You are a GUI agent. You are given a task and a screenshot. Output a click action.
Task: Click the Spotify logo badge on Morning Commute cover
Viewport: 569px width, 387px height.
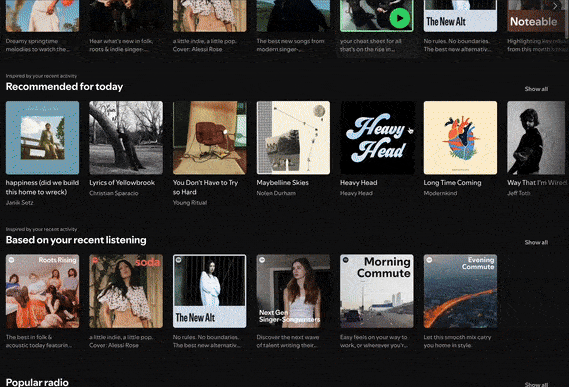(x=346, y=260)
